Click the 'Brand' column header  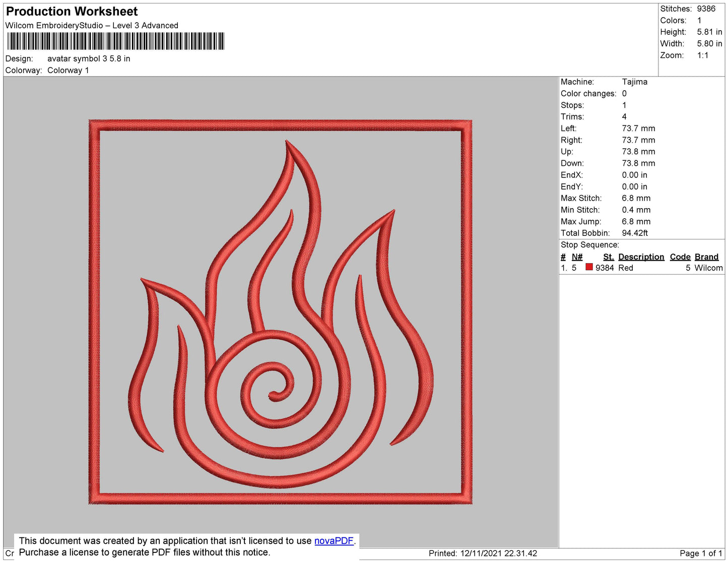(x=706, y=257)
